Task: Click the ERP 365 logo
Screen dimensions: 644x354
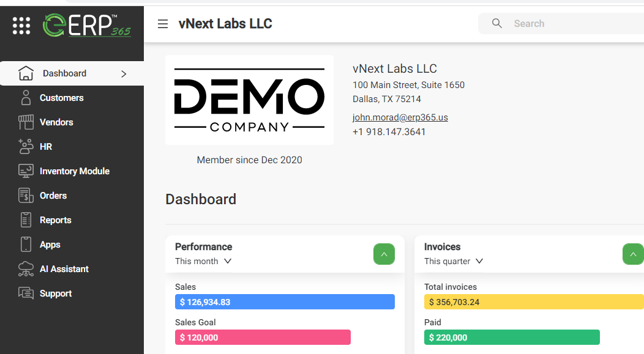Action: pos(86,25)
